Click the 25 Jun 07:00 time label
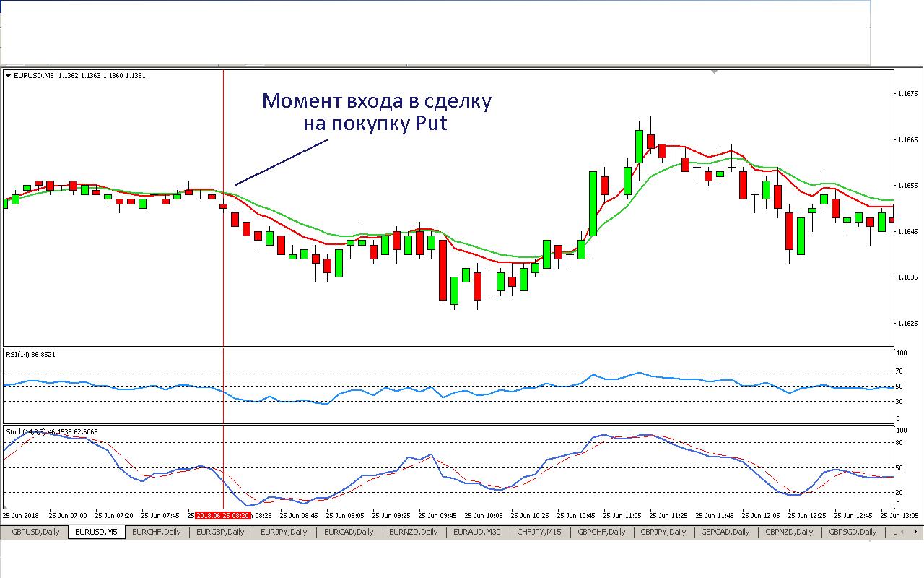Screen dimensions: 924x578 tap(68, 516)
